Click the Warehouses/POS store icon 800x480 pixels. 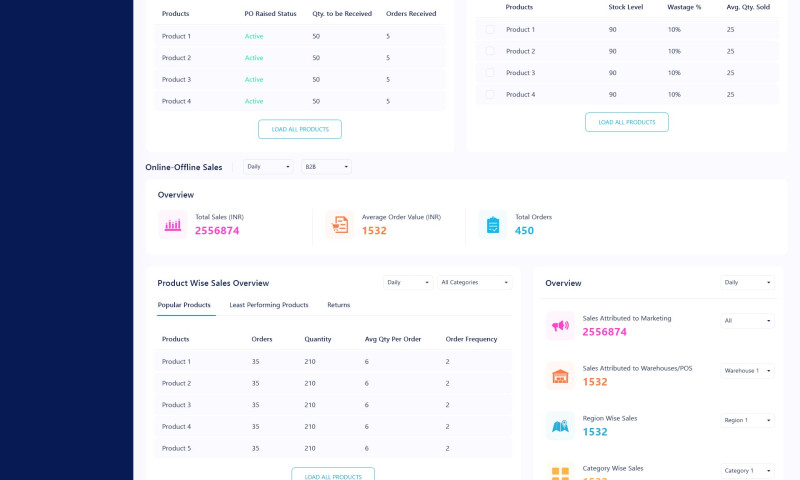[560, 376]
